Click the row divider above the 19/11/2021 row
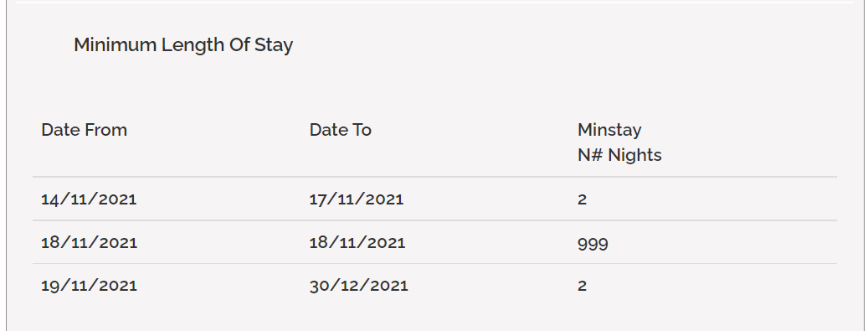Image resolution: width=868 pixels, height=331 pixels. (x=434, y=264)
